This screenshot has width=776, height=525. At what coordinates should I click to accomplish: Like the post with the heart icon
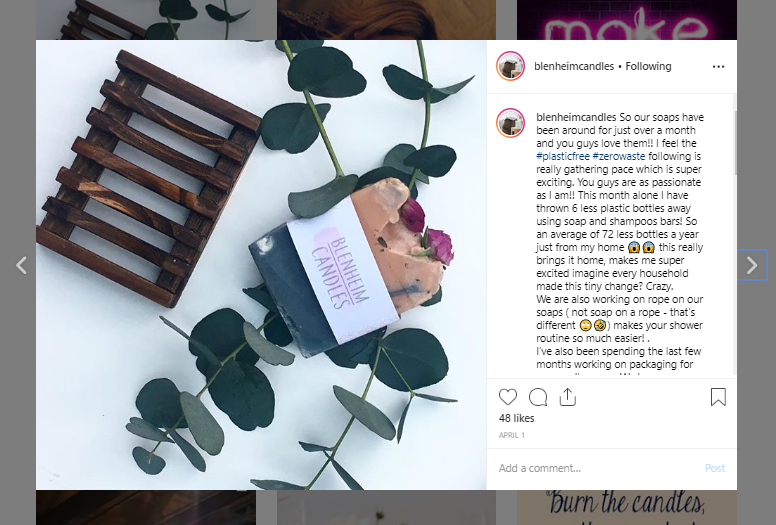click(x=508, y=397)
